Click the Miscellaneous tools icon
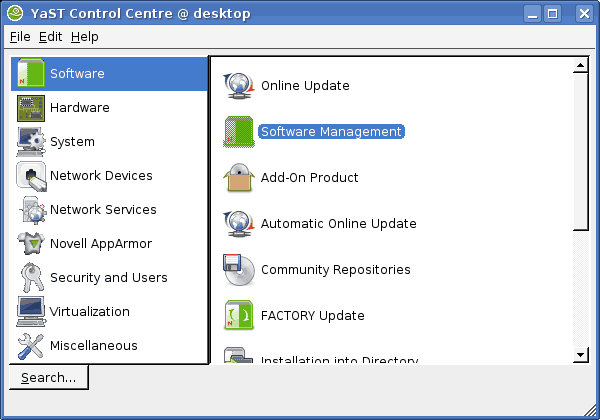The height and width of the screenshot is (420, 600). click(x=31, y=346)
